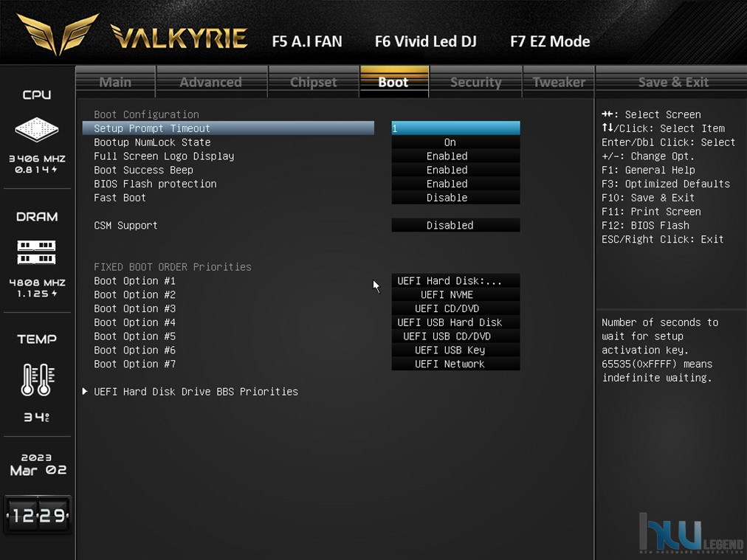The height and width of the screenshot is (560, 747).
Task: Open the Tweaker tab
Action: pos(559,82)
